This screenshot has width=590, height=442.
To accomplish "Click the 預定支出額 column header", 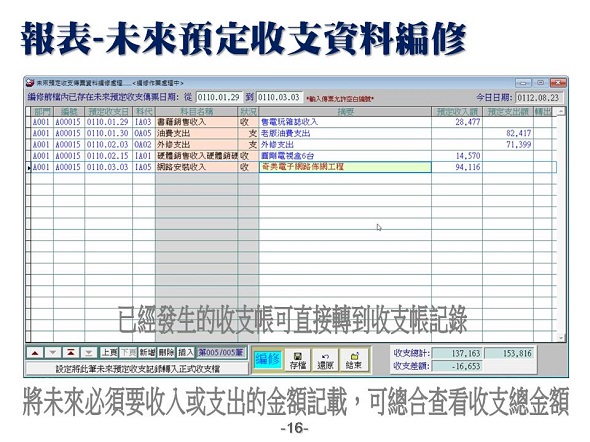I will [x=508, y=112].
